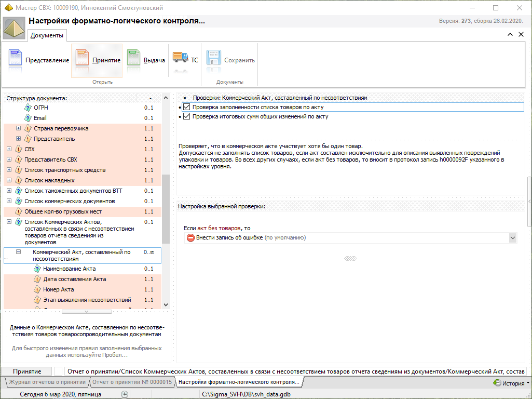Open the Внести запись об ошибке dropdown
The image size is (532, 399).
[x=513, y=238]
